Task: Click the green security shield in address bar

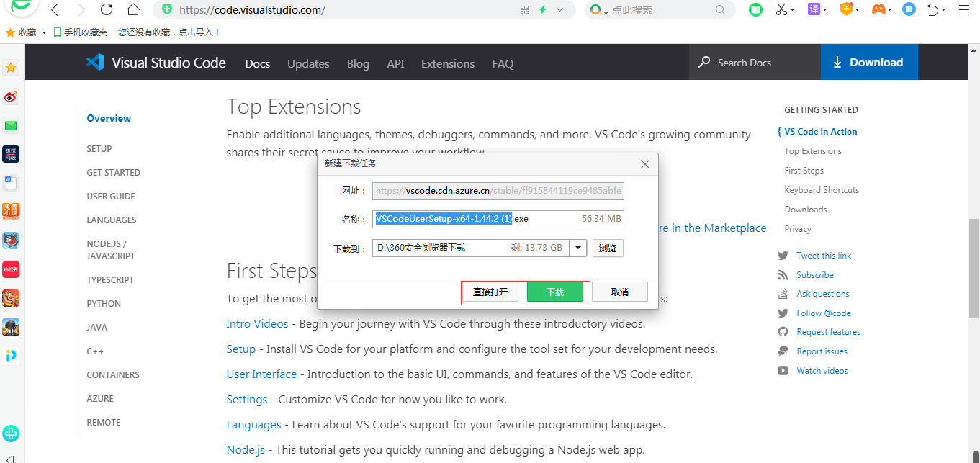Action: 167,10
